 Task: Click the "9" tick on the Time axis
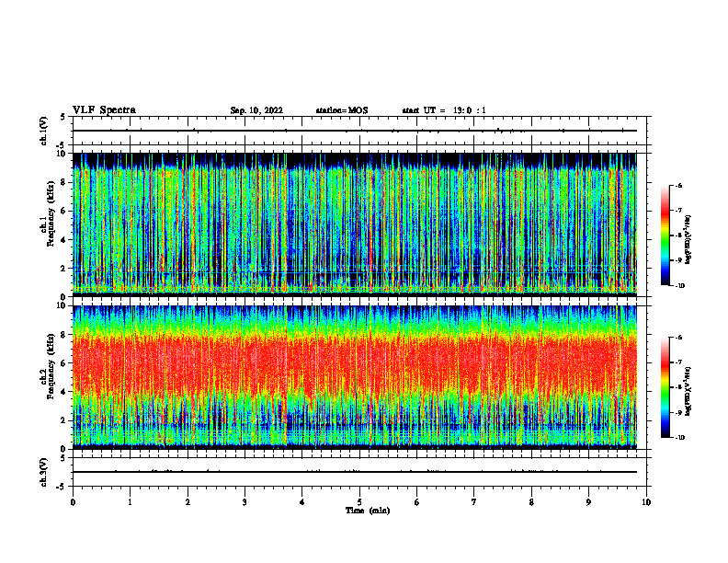click(x=588, y=502)
